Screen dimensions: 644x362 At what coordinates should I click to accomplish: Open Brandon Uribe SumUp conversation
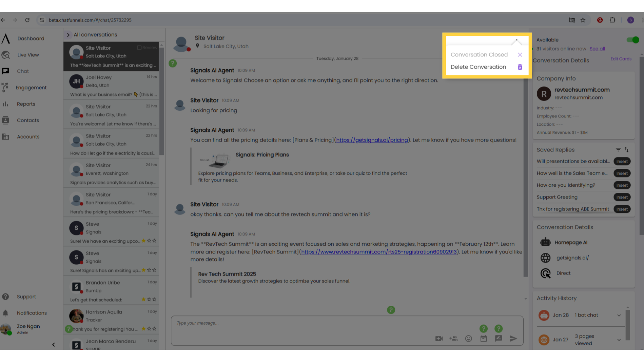[111, 291]
